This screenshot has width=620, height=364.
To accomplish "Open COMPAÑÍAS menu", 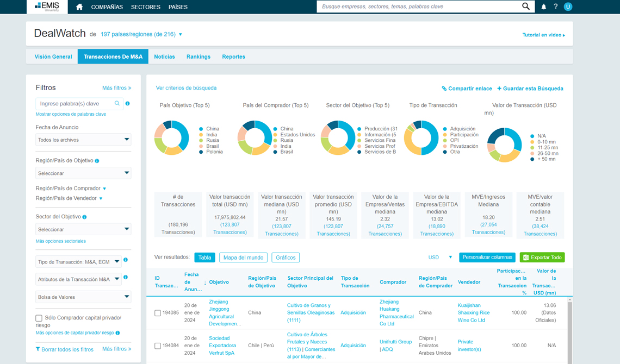I will 107,7.
